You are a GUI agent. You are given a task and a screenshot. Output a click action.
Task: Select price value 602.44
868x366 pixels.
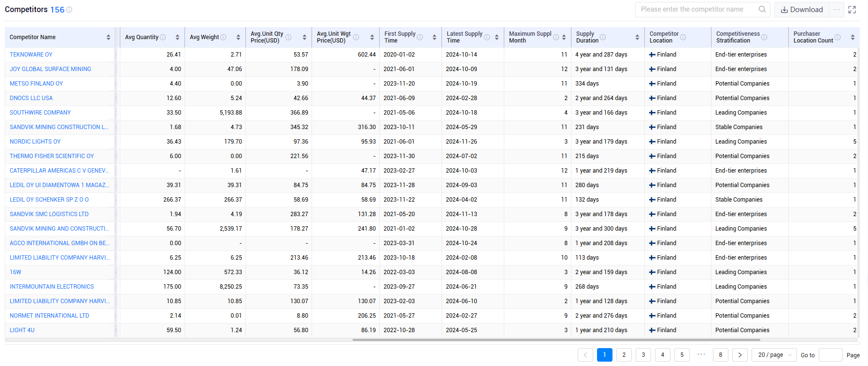pyautogui.click(x=367, y=55)
